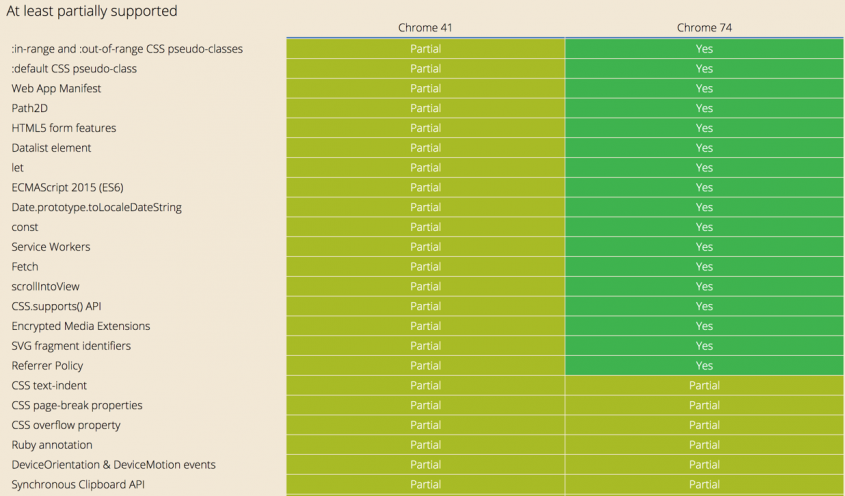This screenshot has height=496, width=845.
Task: Click Chrome 74 Yes cell for scrollIntoView
Action: [704, 287]
